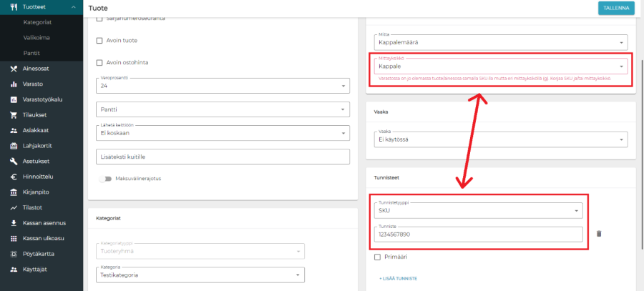Click the Asetukset wrench icon

pos(14,162)
